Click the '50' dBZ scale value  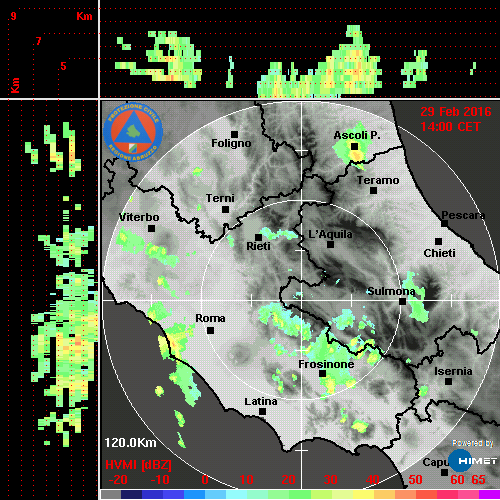click(415, 480)
